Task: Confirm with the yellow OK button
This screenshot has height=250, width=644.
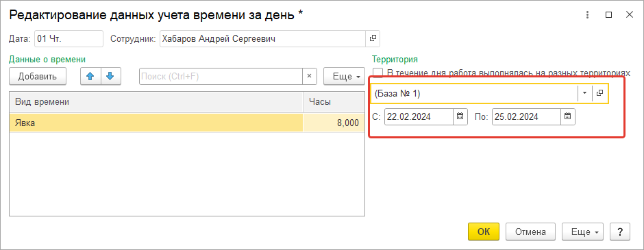Action: point(484,232)
